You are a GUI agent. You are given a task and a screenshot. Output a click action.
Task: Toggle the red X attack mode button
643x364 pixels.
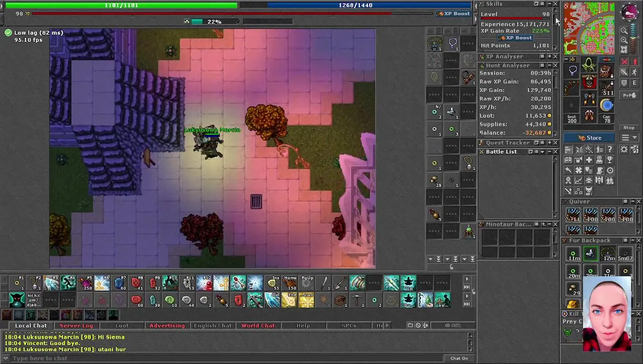[624, 62]
